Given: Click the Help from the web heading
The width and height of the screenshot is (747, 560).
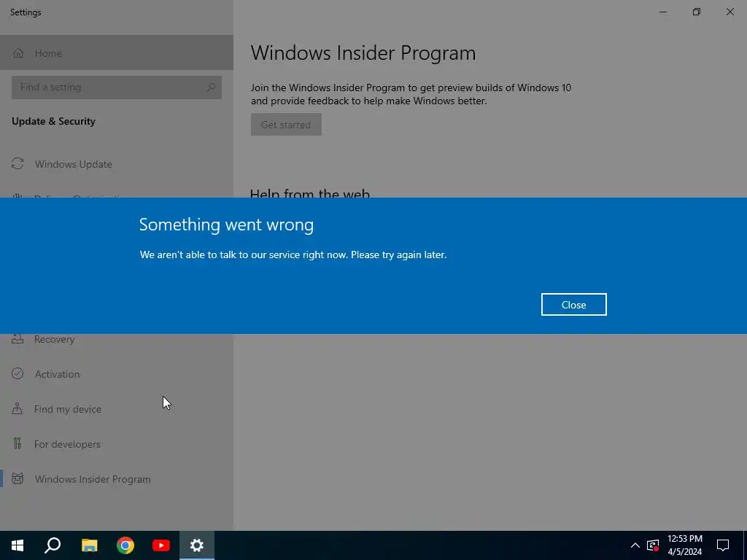Looking at the screenshot, I should (309, 192).
